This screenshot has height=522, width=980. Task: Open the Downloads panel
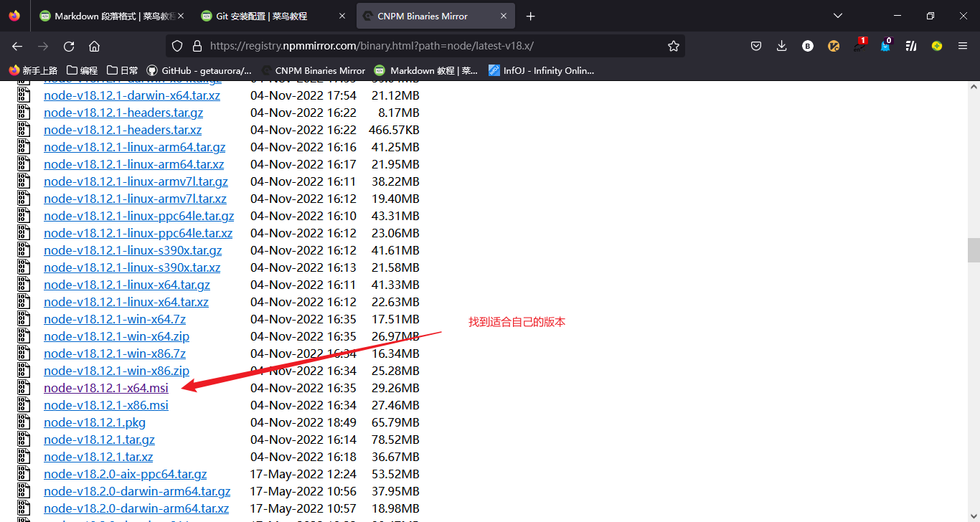[782, 46]
